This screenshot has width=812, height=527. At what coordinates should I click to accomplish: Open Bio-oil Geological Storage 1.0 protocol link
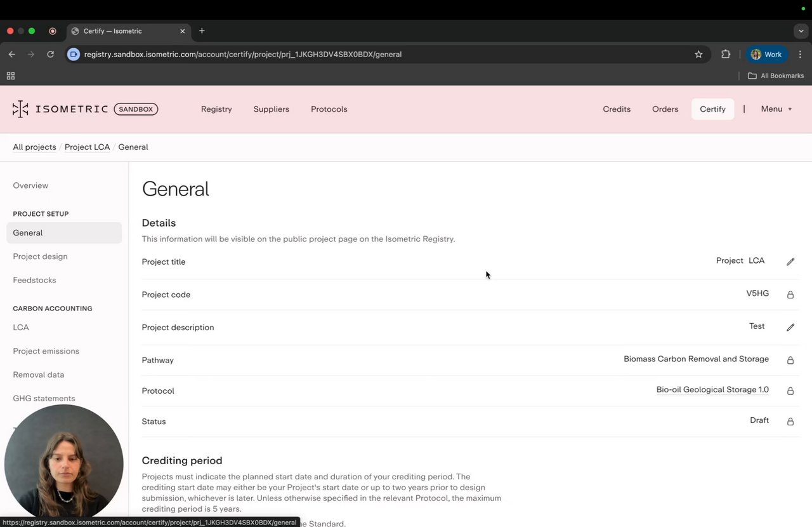(x=712, y=390)
